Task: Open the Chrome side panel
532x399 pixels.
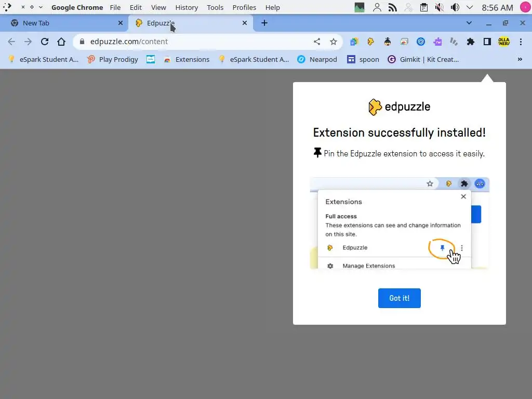Action: [487, 42]
